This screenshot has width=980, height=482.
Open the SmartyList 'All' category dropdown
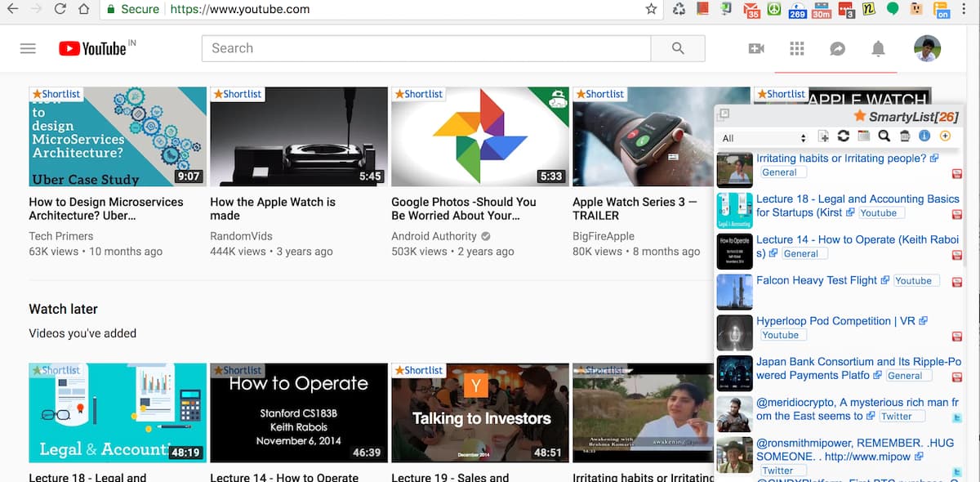click(x=764, y=138)
